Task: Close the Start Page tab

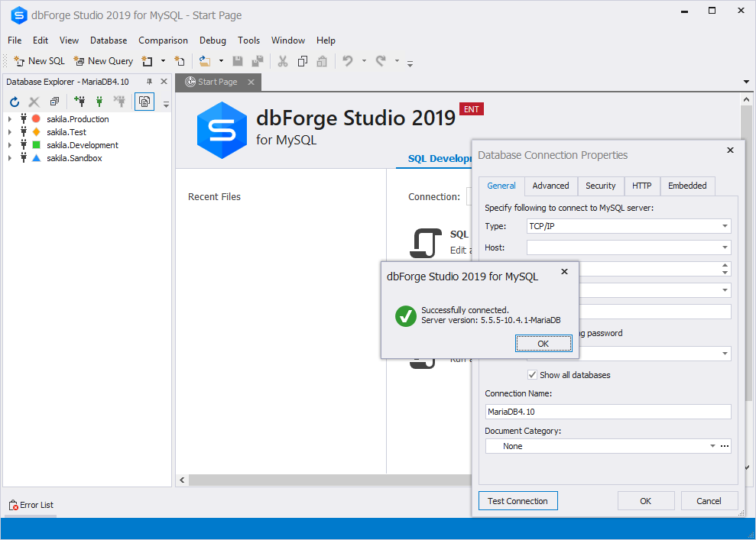Action: 251,82
